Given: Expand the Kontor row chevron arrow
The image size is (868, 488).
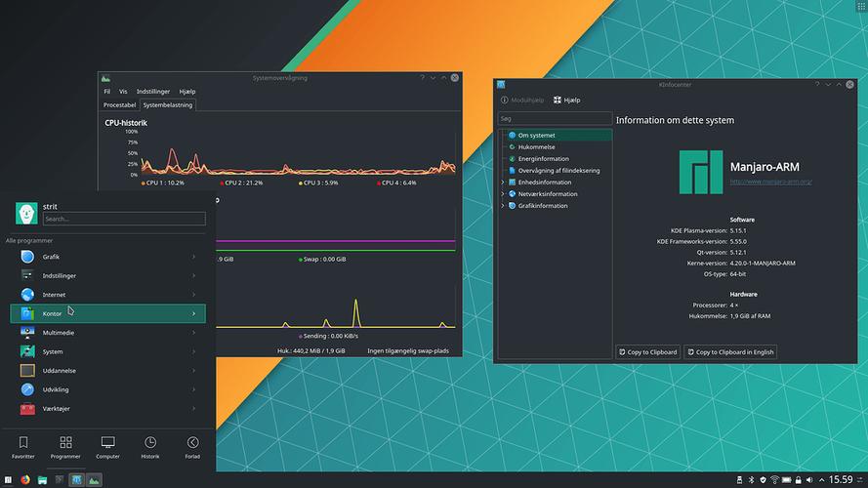Looking at the screenshot, I should click(x=193, y=313).
